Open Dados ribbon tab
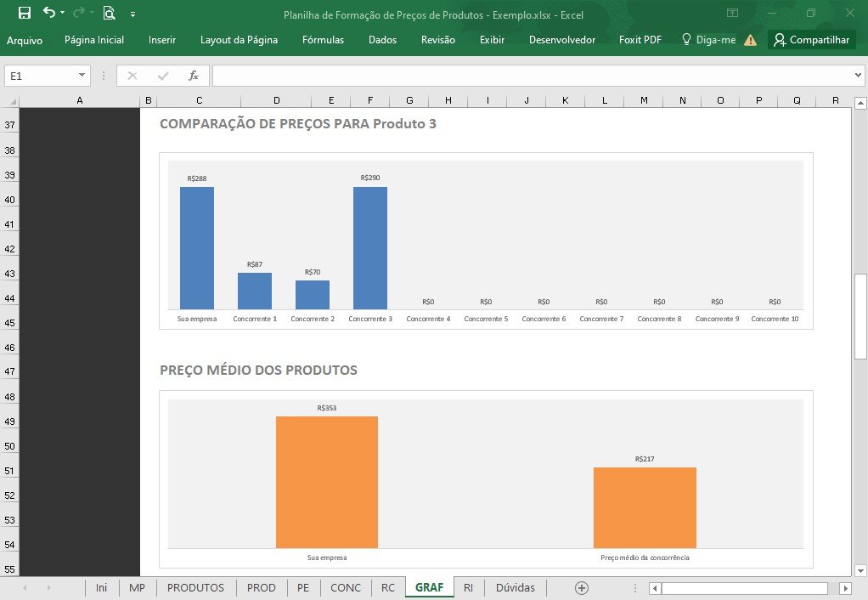This screenshot has height=600, width=868. tap(382, 40)
